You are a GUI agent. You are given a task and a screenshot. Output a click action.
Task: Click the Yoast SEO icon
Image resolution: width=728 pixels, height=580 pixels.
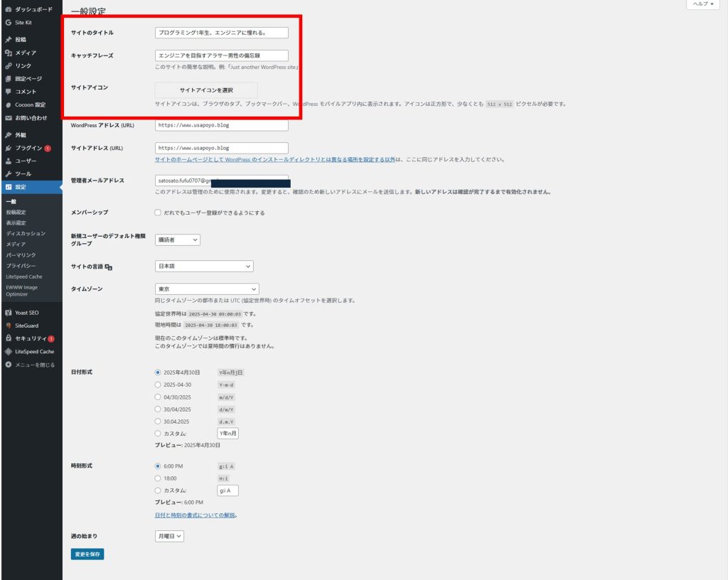pyautogui.click(x=8, y=313)
